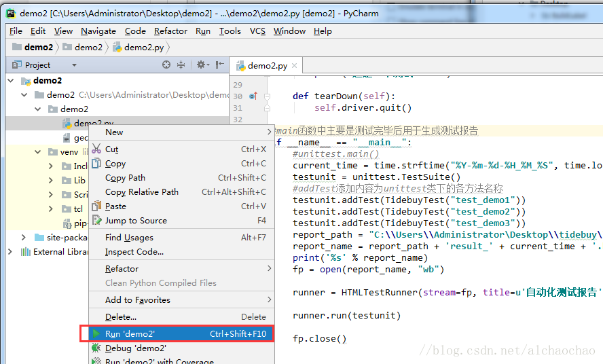This screenshot has height=364, width=603.
Task: Click the Jump to Source pencil icon
Action: [96, 220]
